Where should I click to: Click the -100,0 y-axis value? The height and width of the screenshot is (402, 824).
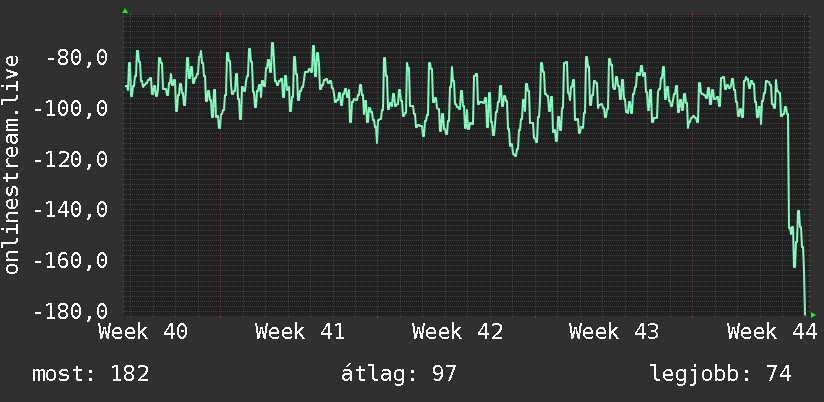(x=70, y=109)
